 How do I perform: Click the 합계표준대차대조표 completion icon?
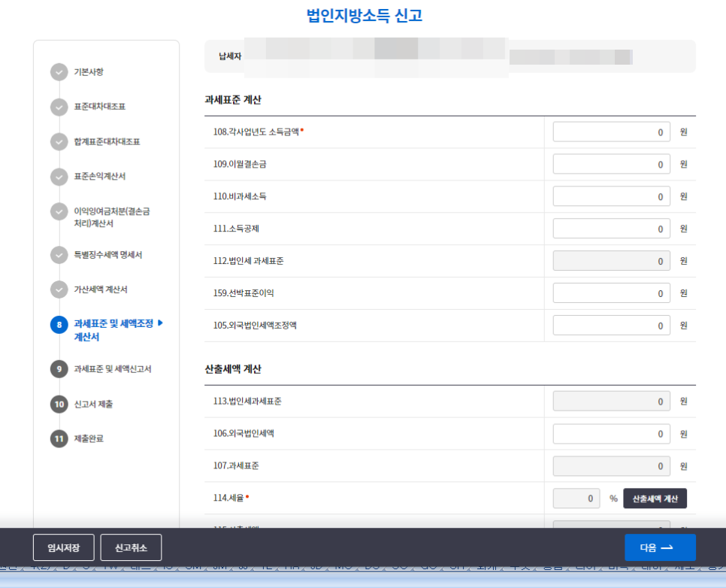59,142
